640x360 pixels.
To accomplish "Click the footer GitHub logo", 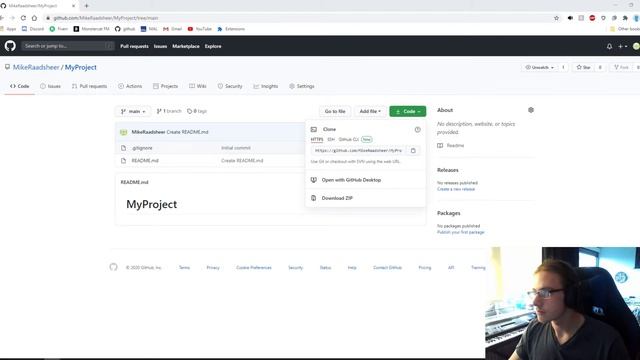I will pyautogui.click(x=113, y=267).
